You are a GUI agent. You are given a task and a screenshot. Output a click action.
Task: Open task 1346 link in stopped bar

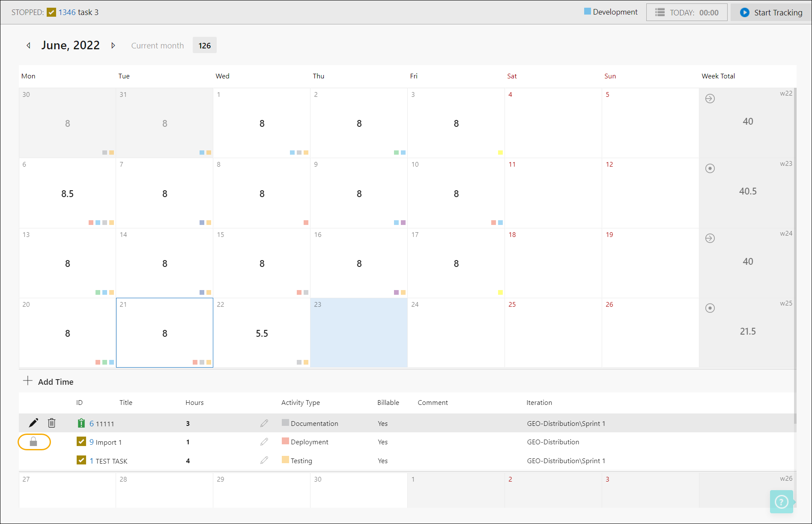coord(67,12)
